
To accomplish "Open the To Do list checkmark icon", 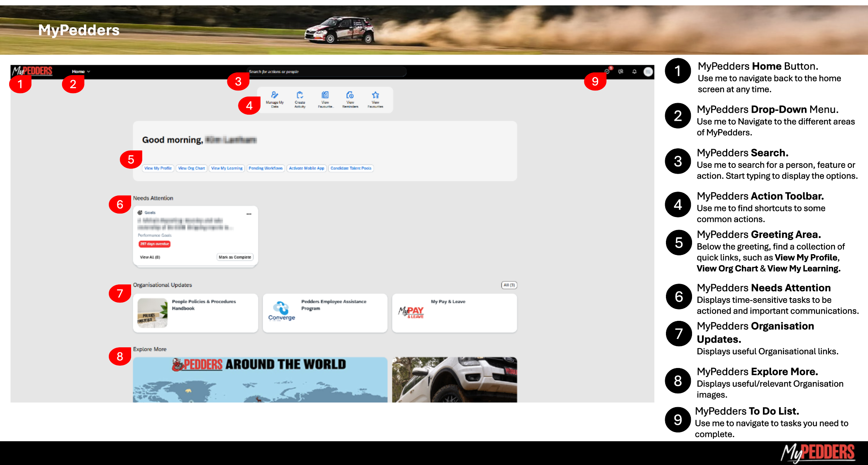I will 607,71.
